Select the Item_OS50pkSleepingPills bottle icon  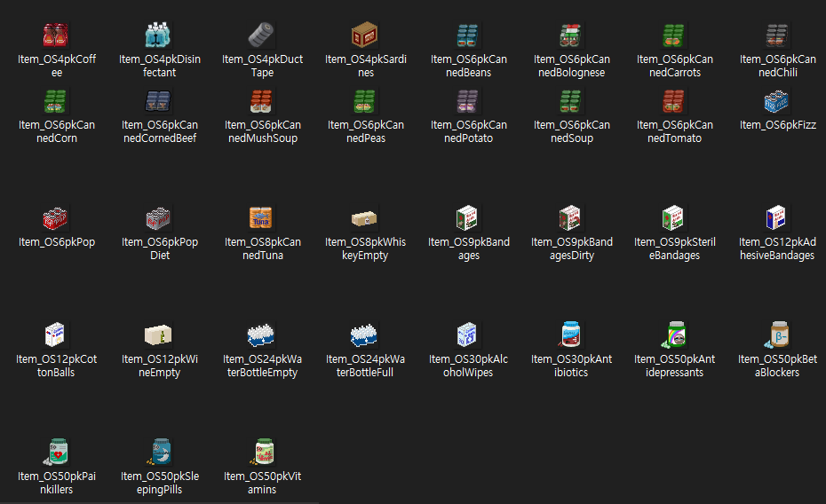[159, 452]
